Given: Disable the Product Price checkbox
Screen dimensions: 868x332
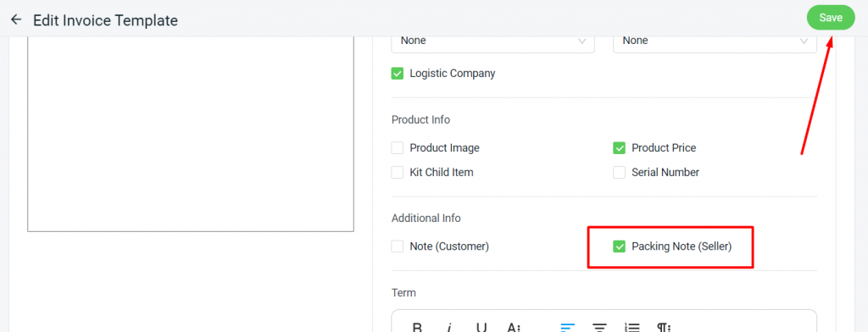Looking at the screenshot, I should [619, 148].
